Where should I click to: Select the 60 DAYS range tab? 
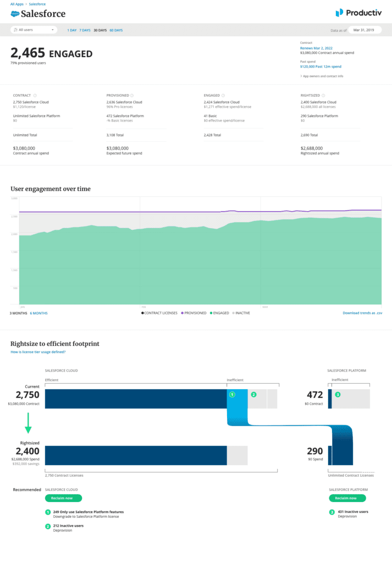(116, 30)
